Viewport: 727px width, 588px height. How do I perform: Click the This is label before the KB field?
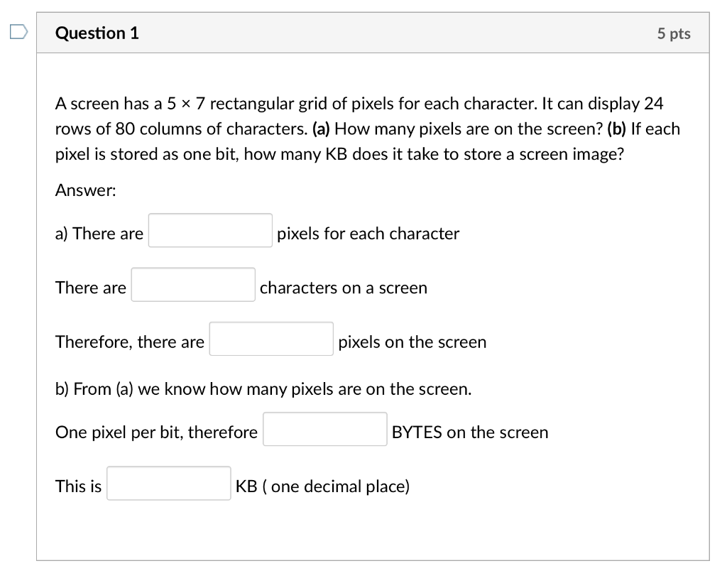pyautogui.click(x=77, y=486)
